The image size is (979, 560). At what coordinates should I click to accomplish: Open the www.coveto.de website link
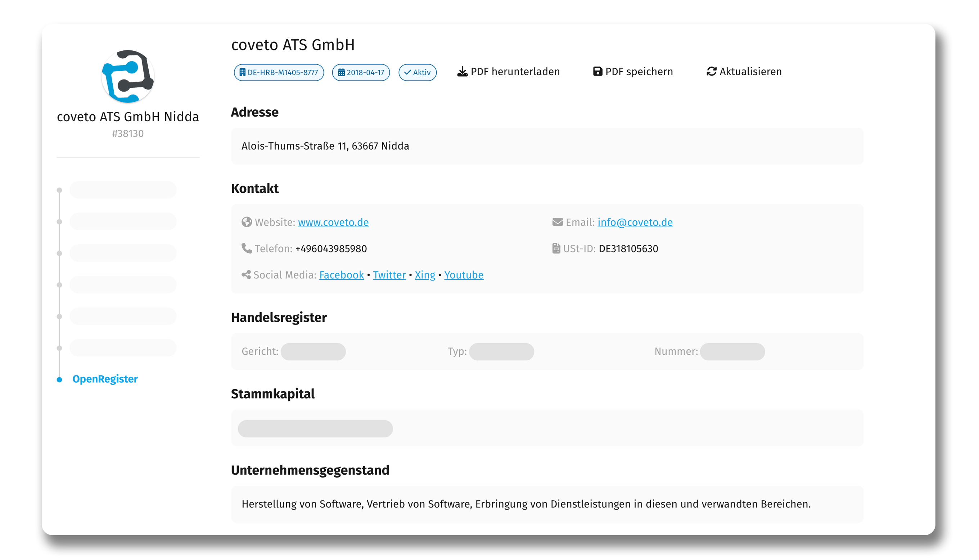point(333,222)
